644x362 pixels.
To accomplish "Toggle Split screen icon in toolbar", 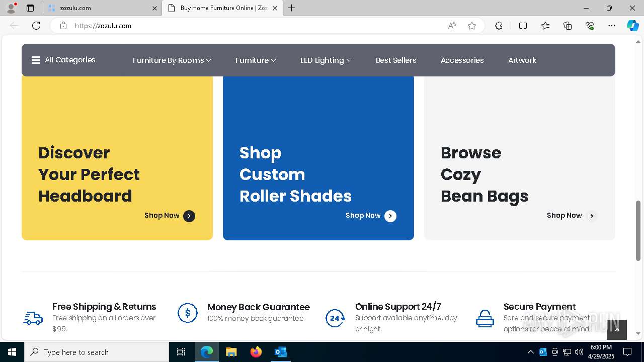I will tap(523, 26).
